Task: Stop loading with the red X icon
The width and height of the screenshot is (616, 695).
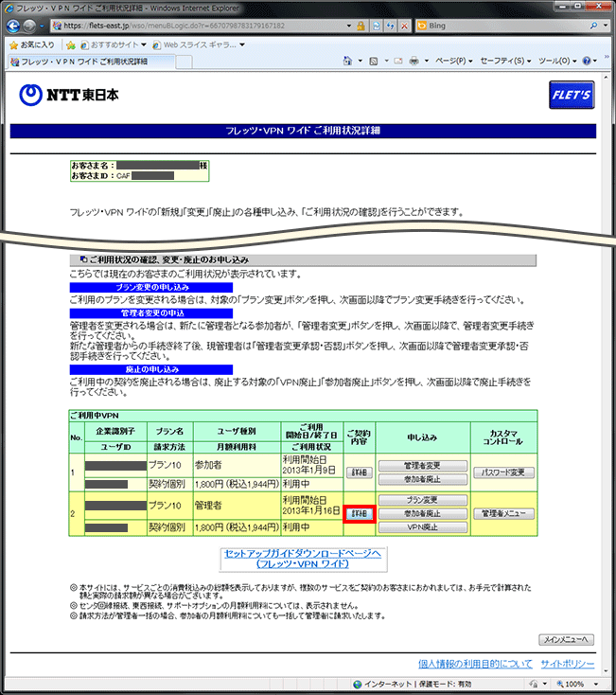Action: coord(404,26)
